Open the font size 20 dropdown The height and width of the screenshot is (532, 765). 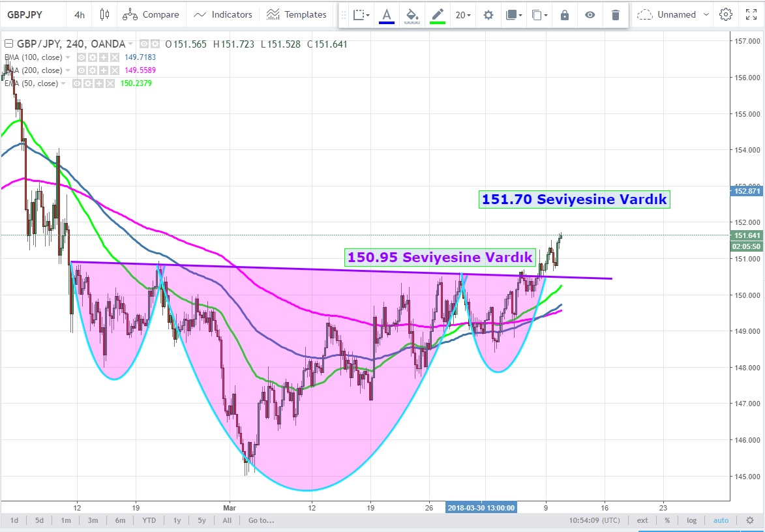463,14
